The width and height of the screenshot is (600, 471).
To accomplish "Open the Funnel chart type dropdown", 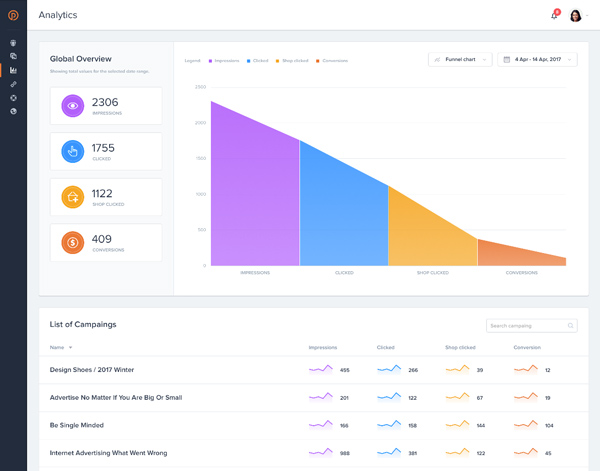I will tap(460, 60).
